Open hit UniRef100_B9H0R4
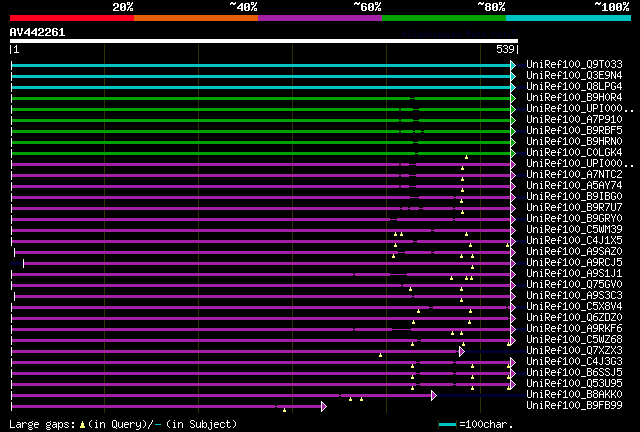This screenshot has width=640, height=432. click(x=574, y=98)
